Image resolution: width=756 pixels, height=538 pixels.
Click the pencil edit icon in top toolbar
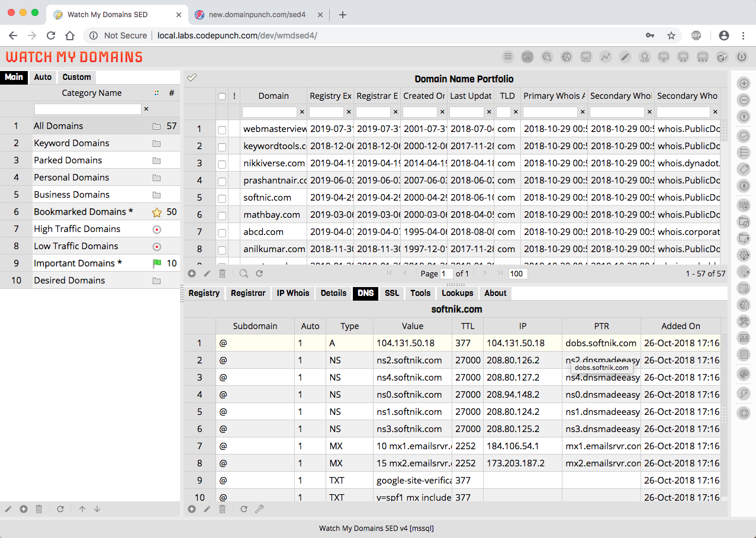tap(625, 57)
